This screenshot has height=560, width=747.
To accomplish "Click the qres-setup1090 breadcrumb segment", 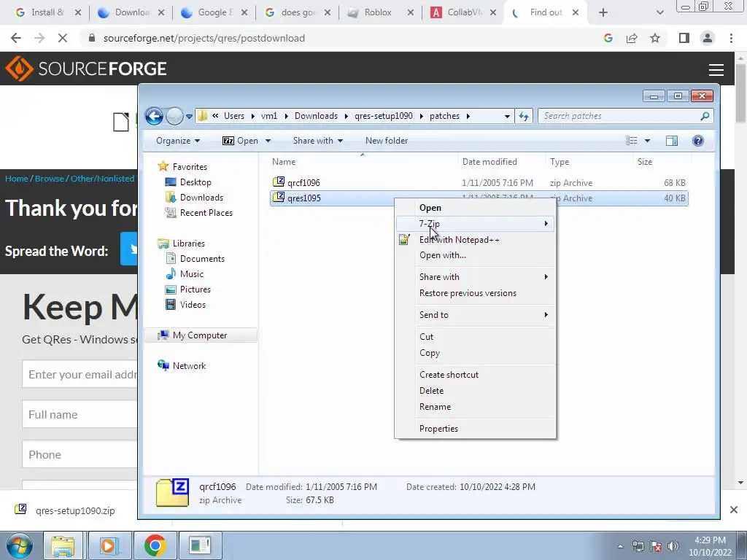I will 384,116.
